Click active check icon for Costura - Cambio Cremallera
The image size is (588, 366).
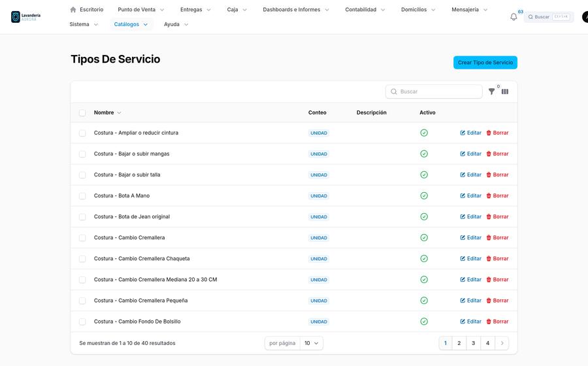pos(424,238)
